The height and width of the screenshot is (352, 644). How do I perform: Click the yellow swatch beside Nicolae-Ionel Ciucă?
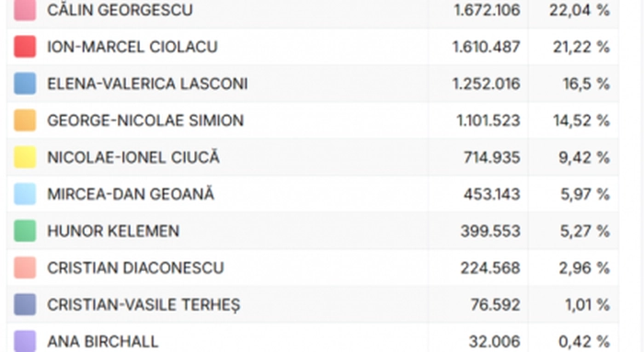pos(25,157)
